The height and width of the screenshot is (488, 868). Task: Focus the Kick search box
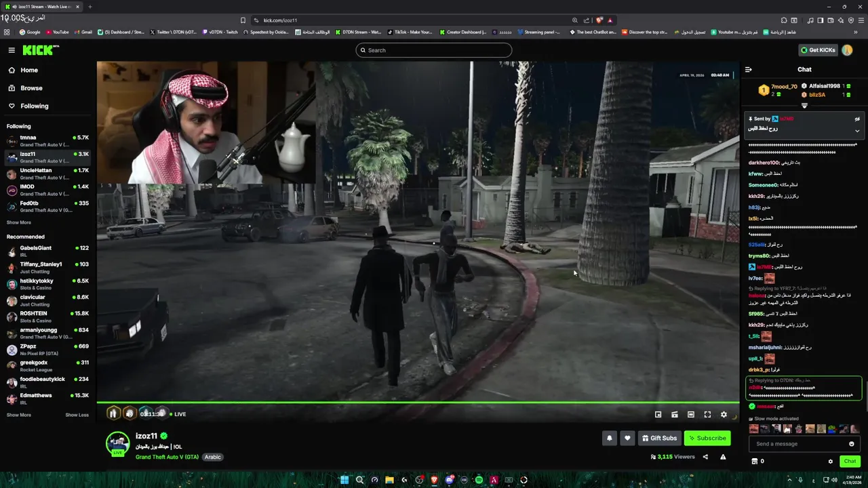click(434, 50)
